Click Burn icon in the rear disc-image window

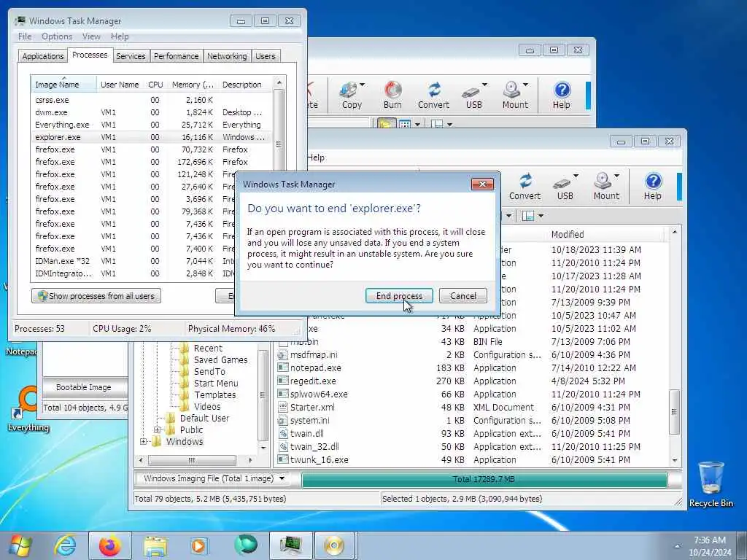coord(393,89)
